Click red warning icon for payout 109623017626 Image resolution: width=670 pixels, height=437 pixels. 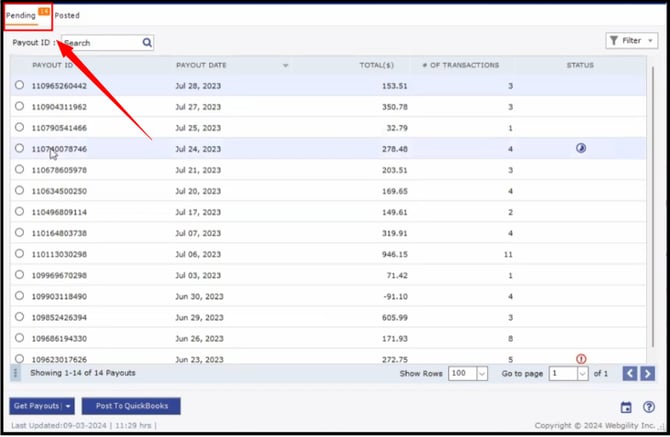click(x=581, y=359)
